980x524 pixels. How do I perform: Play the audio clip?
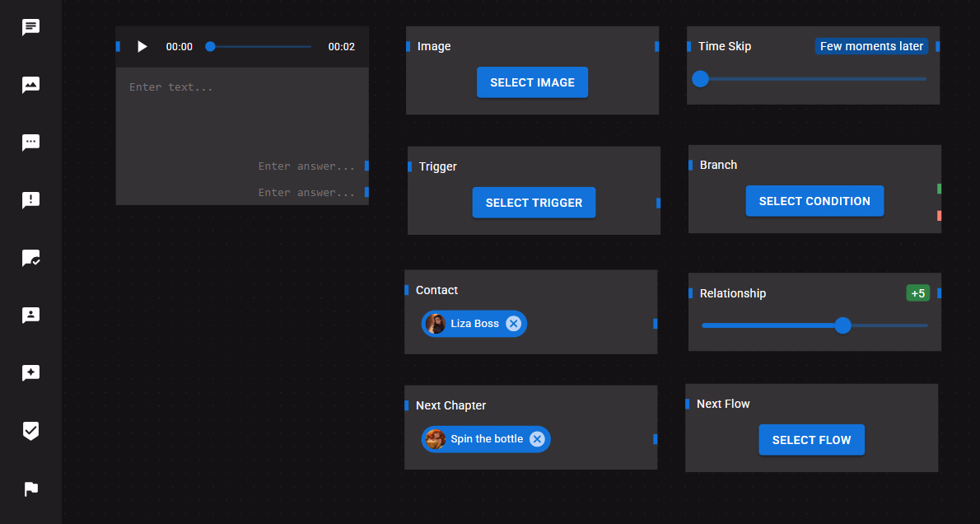point(142,47)
